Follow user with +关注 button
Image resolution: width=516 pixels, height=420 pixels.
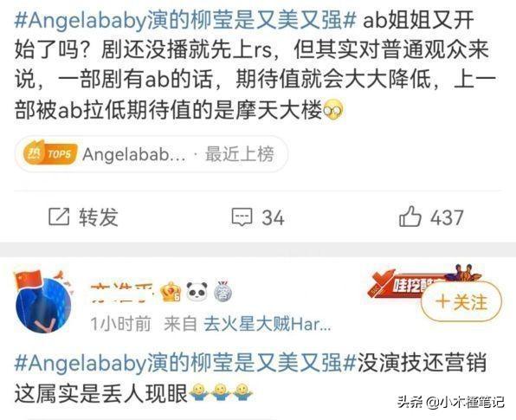461,301
